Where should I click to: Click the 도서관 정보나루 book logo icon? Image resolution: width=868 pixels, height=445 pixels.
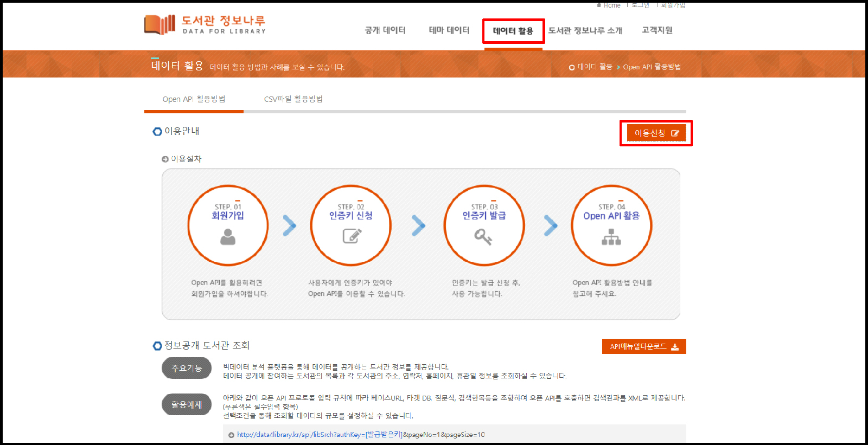pos(159,24)
